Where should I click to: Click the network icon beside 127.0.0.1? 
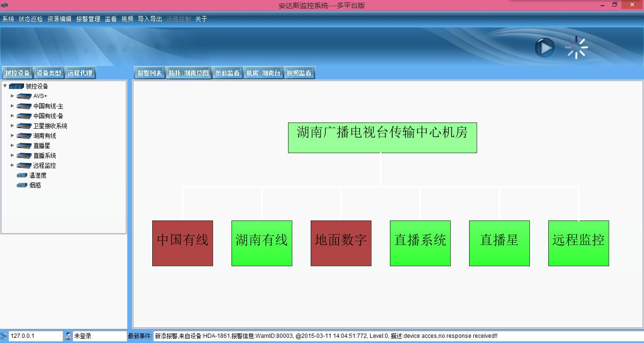point(4,336)
